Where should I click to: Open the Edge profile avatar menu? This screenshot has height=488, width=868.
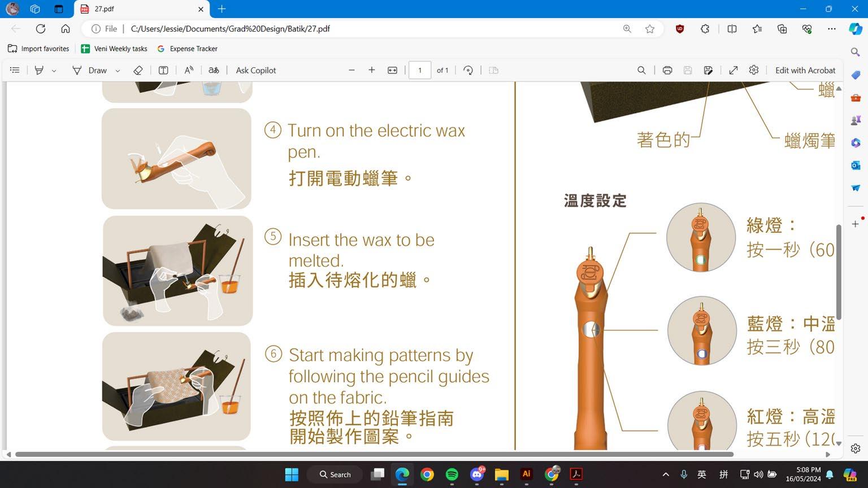[12, 9]
